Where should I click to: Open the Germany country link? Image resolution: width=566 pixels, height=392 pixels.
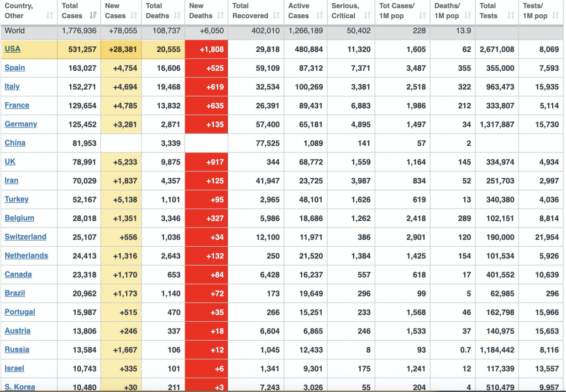[21, 124]
